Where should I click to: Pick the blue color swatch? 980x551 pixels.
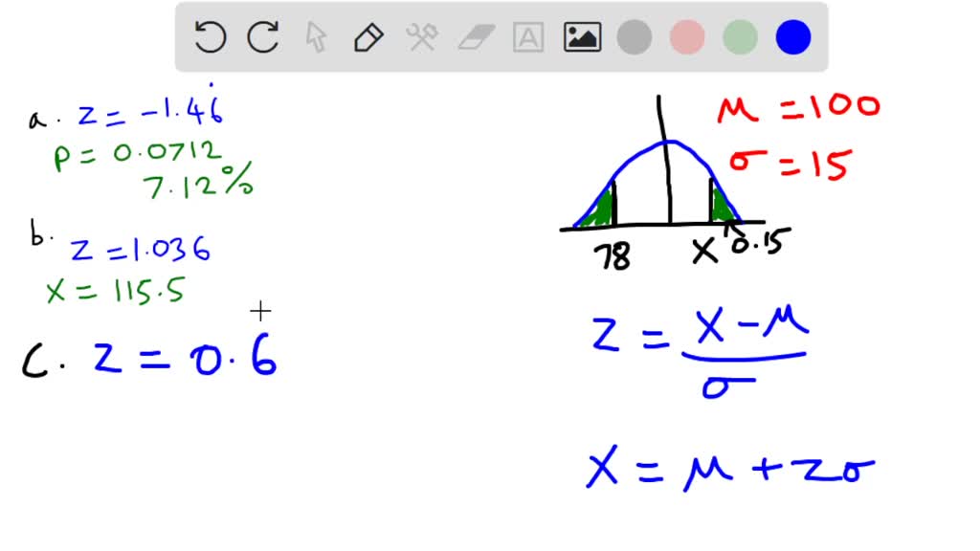coord(793,37)
